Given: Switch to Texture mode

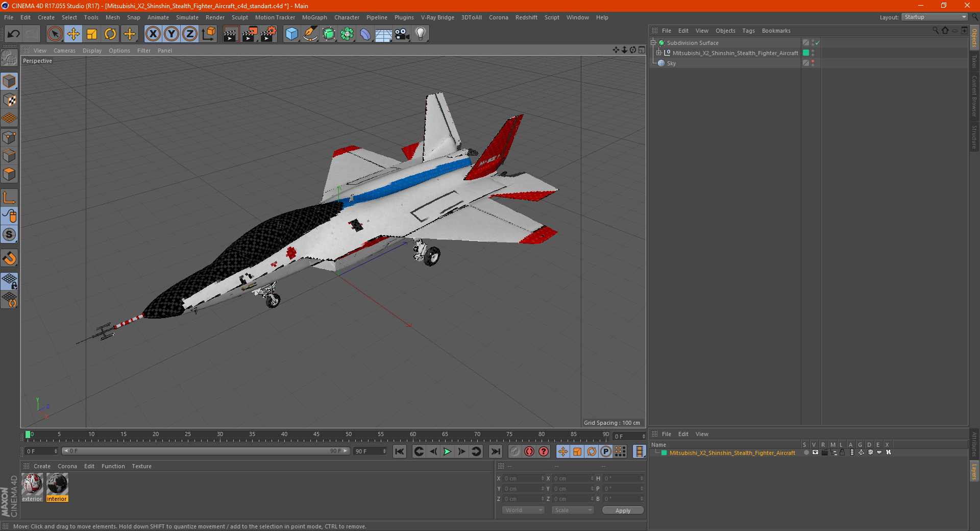Looking at the screenshot, I should [x=9, y=100].
